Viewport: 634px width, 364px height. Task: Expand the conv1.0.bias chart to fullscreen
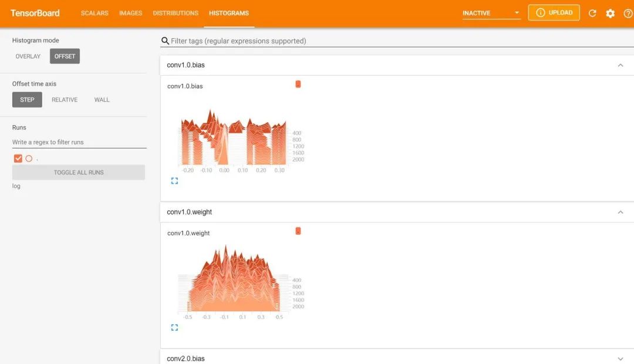174,180
